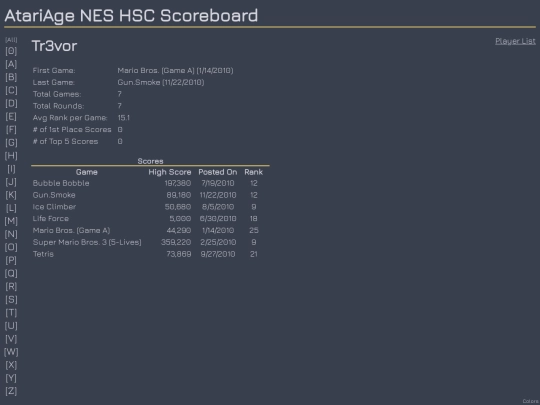Filter players by letter [A]

pos(11,64)
